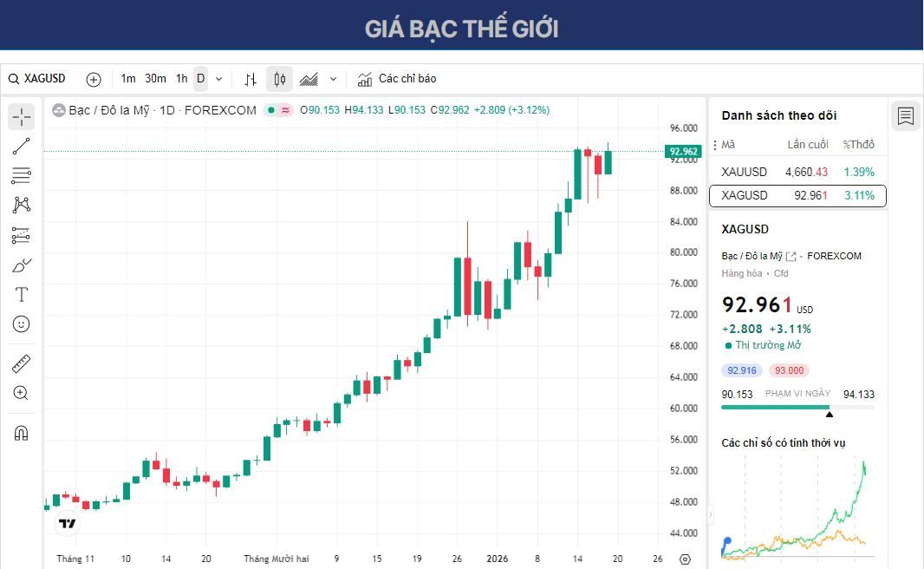
Task: Open the watchlist notes icon on right panel
Action: (x=905, y=115)
